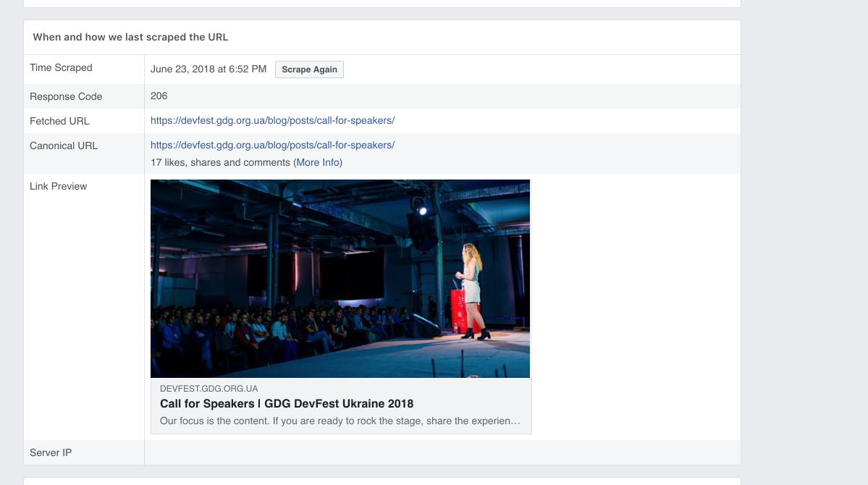
Task: Select the Response Code label
Action: [66, 96]
